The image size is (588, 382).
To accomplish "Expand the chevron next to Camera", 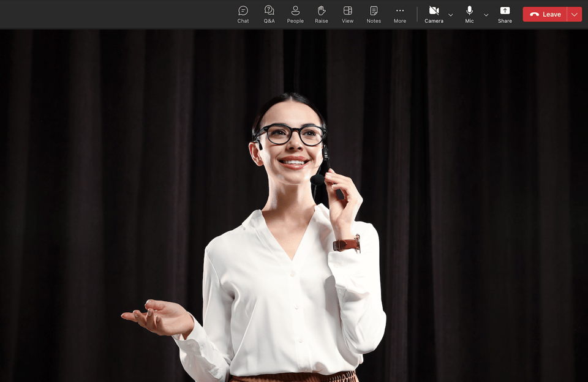I will pos(451,15).
